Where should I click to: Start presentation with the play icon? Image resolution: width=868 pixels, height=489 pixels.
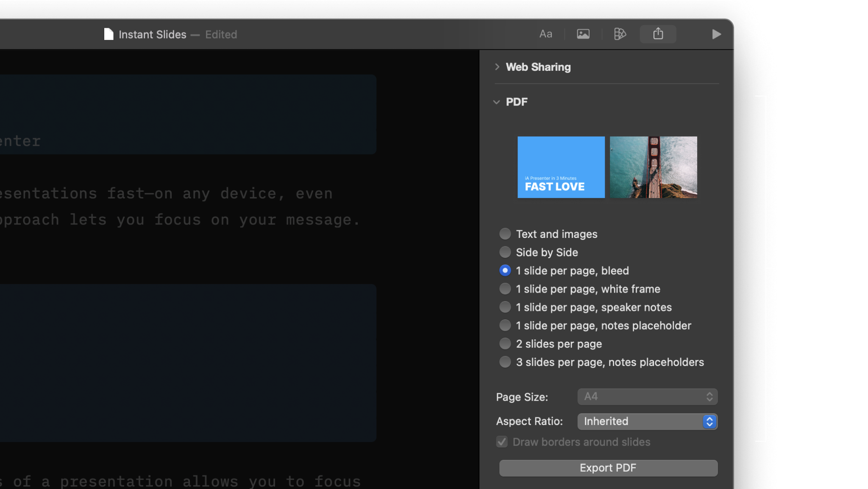click(x=716, y=34)
